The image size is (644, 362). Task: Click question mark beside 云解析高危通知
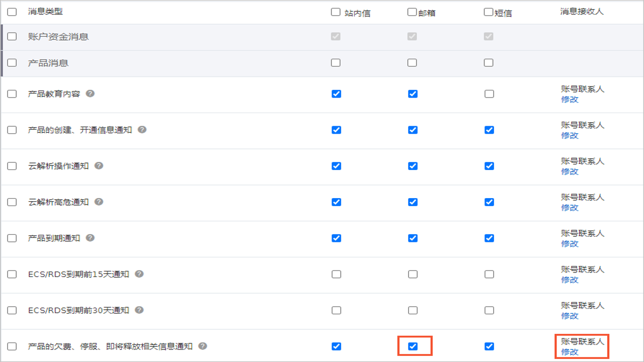click(x=99, y=202)
